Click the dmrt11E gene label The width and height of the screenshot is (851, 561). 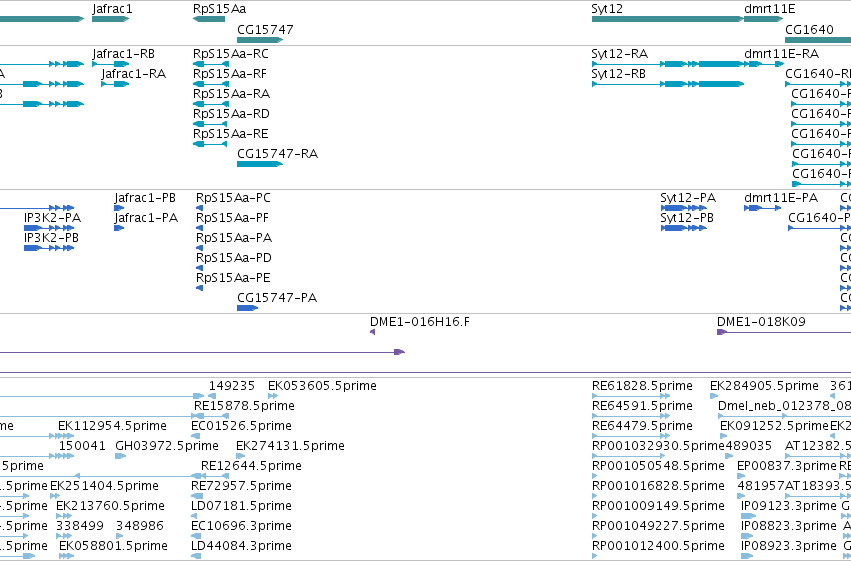point(769,9)
